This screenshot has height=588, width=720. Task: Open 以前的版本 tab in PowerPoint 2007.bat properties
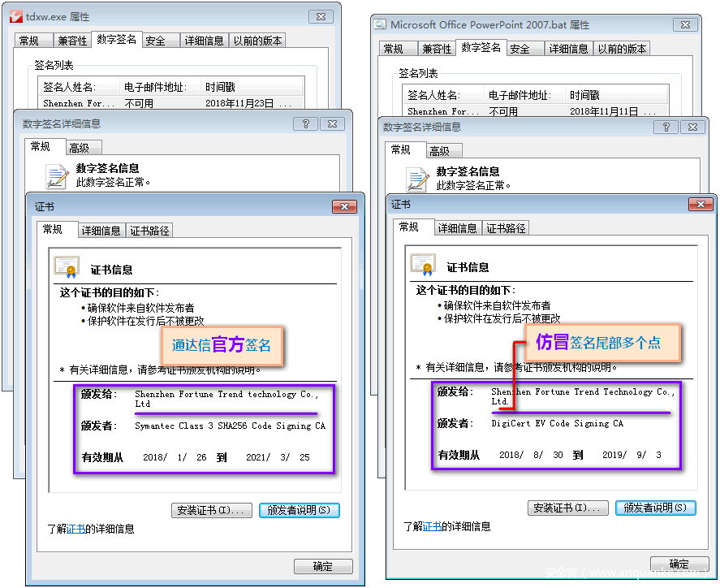tap(622, 48)
